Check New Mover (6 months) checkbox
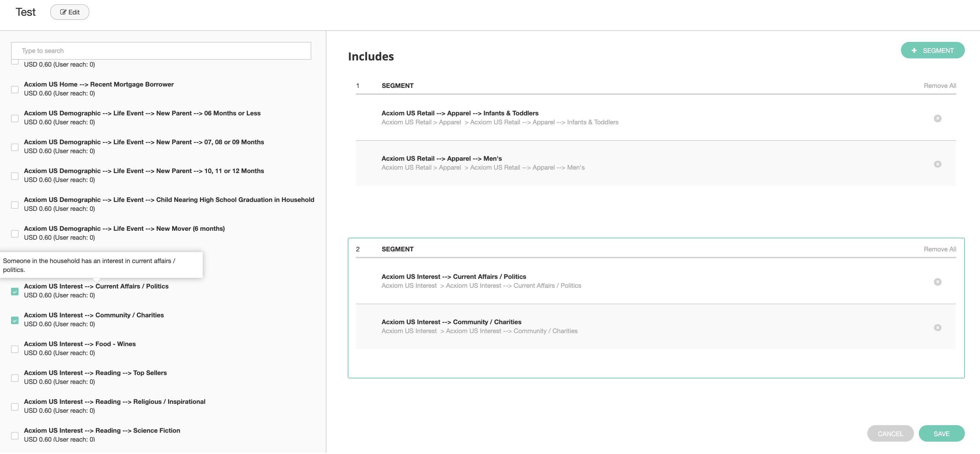Screen dimensions: 980x454 click(15, 234)
